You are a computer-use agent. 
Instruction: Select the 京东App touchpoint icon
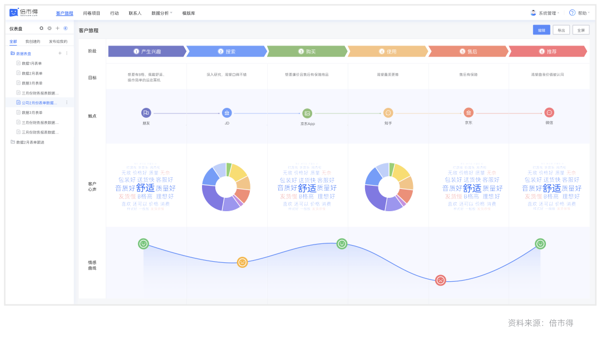tap(307, 113)
